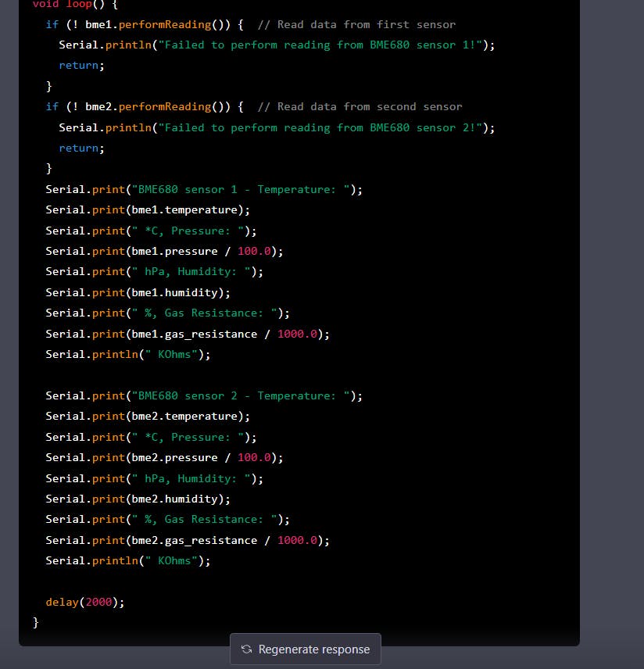Click the 'Read data from first sensor' comment
The image size is (644, 669).
click(356, 24)
